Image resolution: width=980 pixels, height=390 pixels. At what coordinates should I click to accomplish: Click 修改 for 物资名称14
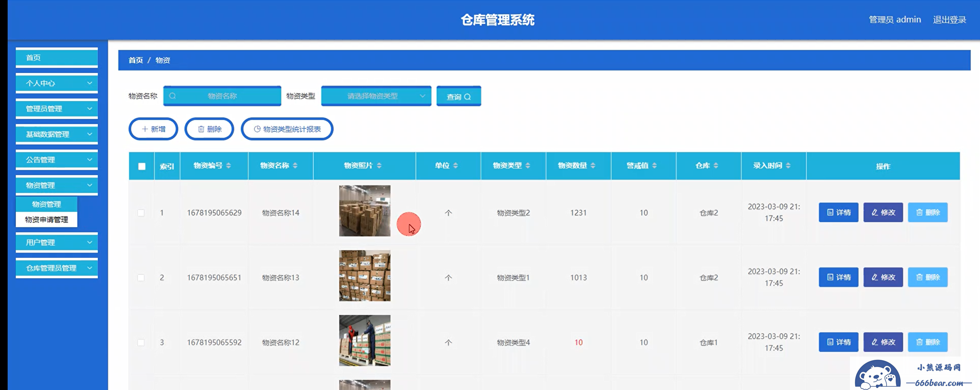pyautogui.click(x=883, y=212)
